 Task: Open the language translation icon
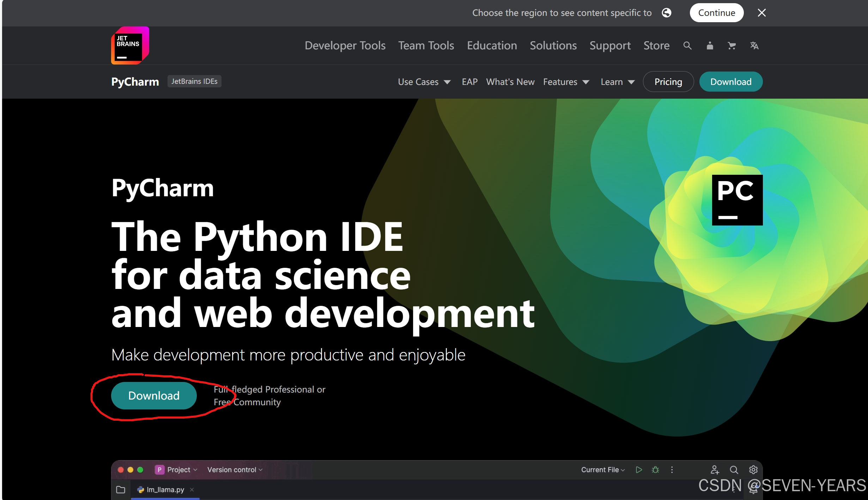(754, 45)
